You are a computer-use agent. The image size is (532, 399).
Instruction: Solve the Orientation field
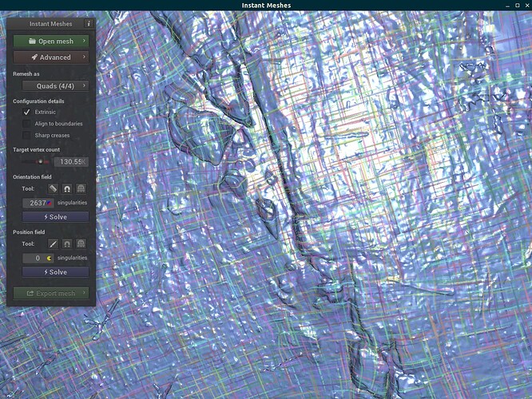click(56, 217)
